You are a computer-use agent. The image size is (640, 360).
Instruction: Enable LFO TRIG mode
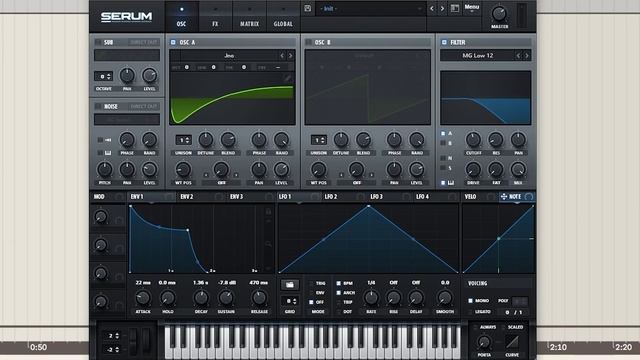pyautogui.click(x=311, y=283)
